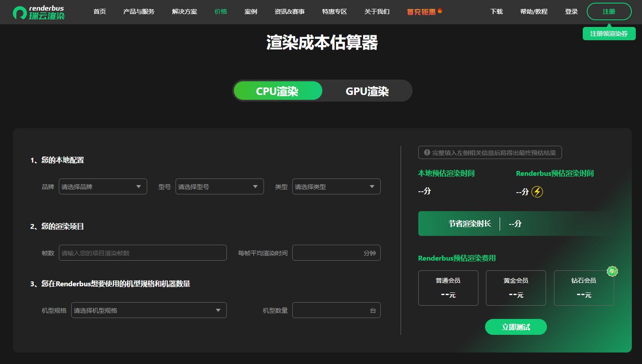Click the info icon in the hint banner
642x364 pixels.
(427, 152)
